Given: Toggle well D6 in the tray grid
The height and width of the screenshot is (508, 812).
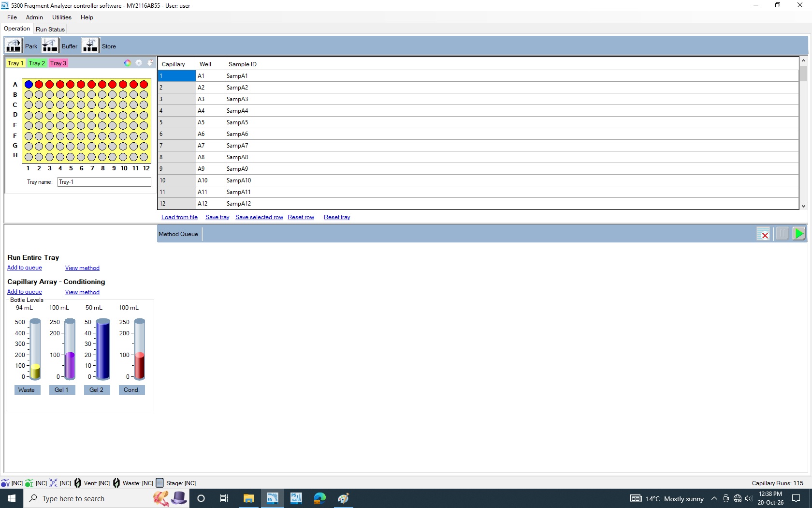Looking at the screenshot, I should click(81, 115).
